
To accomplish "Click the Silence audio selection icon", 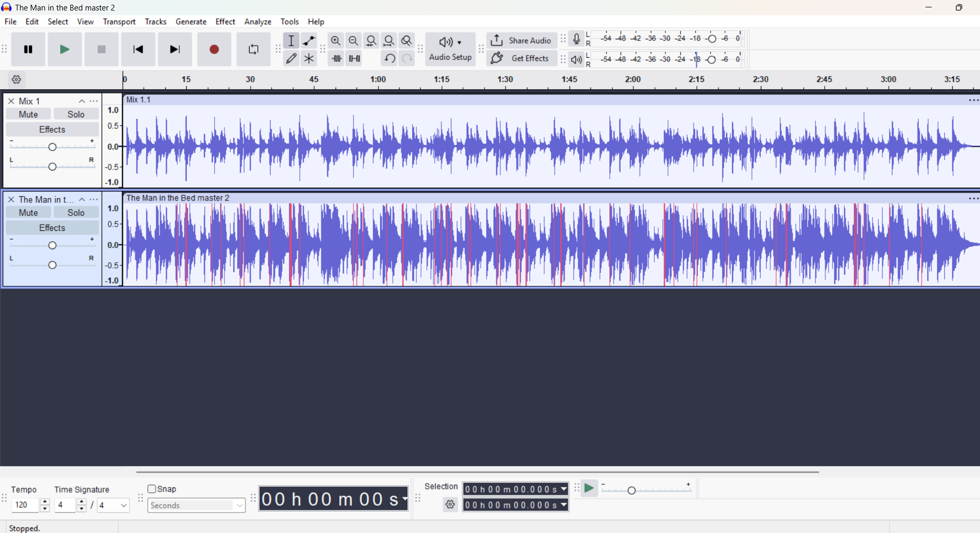I will [354, 59].
